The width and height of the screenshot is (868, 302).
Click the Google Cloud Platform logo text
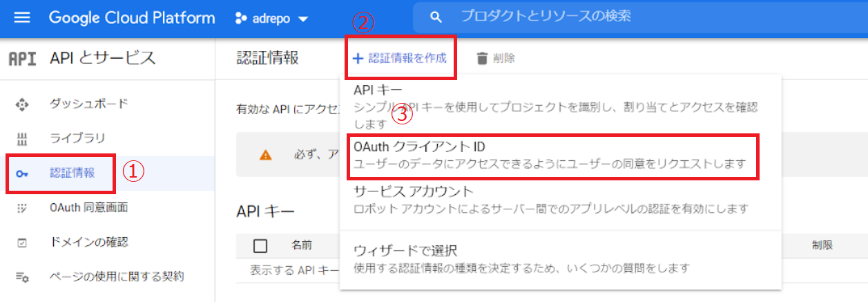[x=132, y=18]
